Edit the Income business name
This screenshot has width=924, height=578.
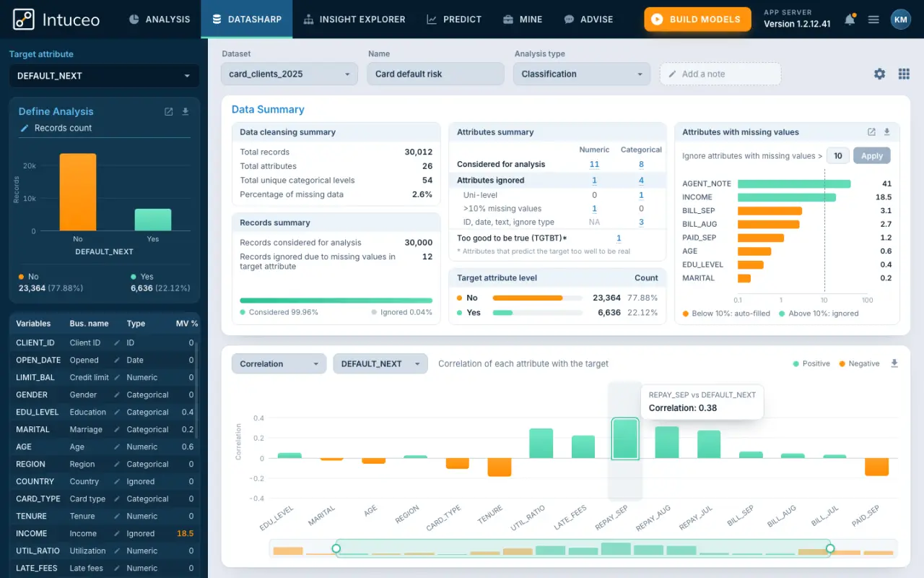pyautogui.click(x=117, y=533)
